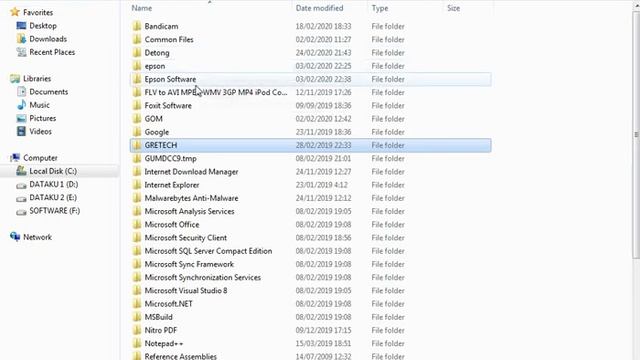640x360 pixels.
Task: Open Recent Places in Favorites
Action: [52, 52]
